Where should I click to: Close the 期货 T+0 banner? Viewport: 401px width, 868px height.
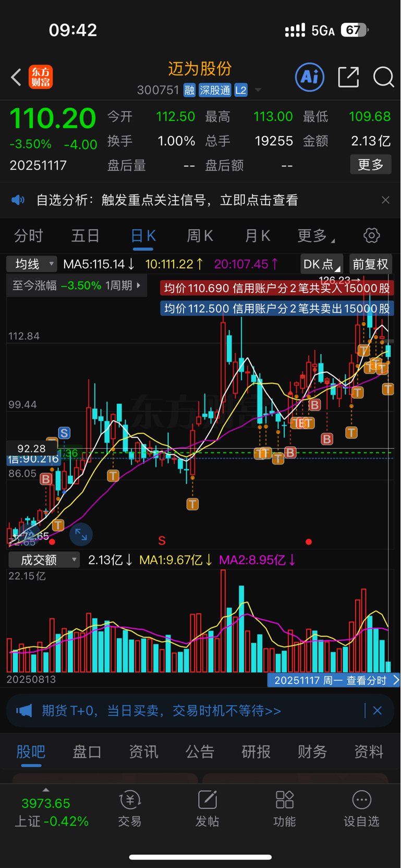pyautogui.click(x=378, y=711)
